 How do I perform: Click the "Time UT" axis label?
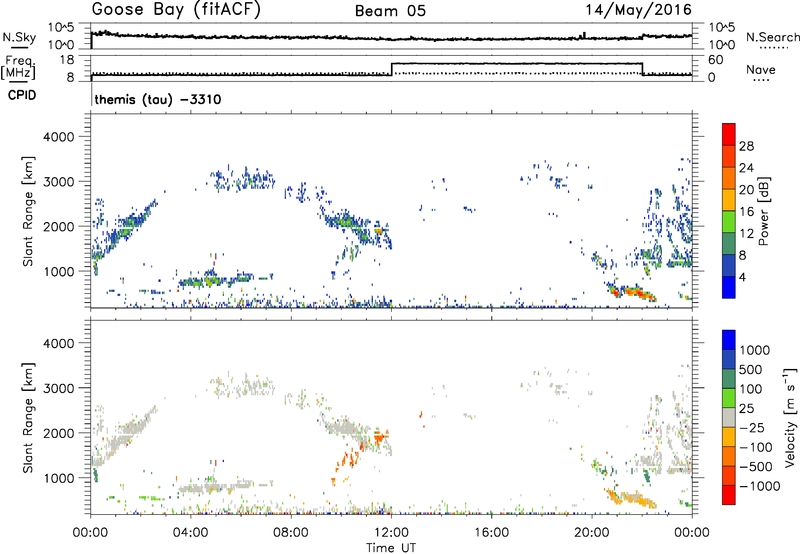coord(391,548)
